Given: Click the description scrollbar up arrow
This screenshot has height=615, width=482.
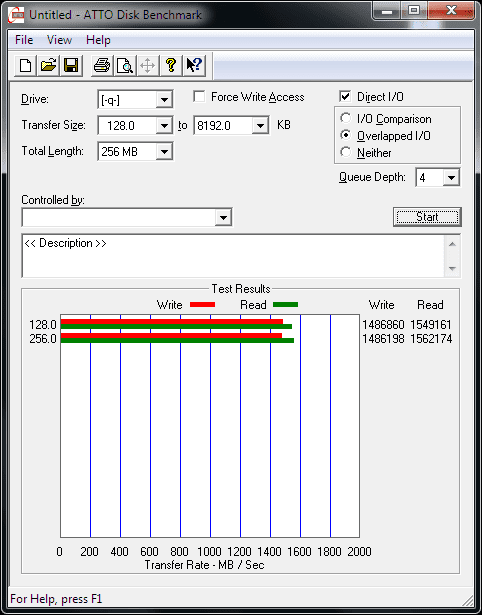Looking at the screenshot, I should pyautogui.click(x=452, y=244).
